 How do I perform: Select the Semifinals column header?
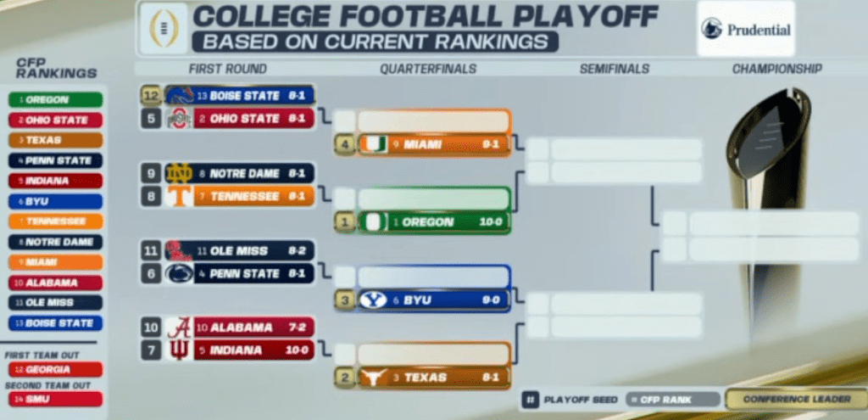(615, 69)
